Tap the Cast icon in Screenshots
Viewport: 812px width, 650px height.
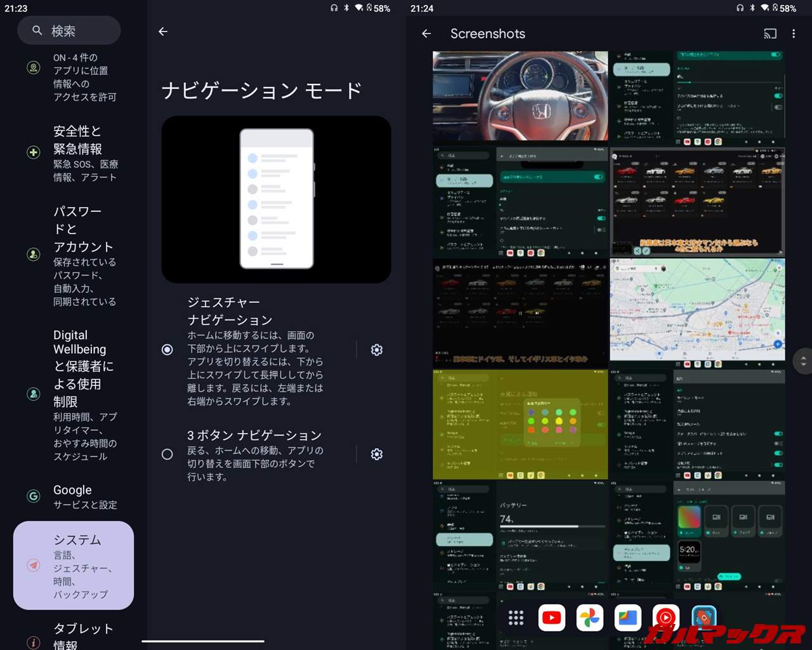tap(769, 34)
